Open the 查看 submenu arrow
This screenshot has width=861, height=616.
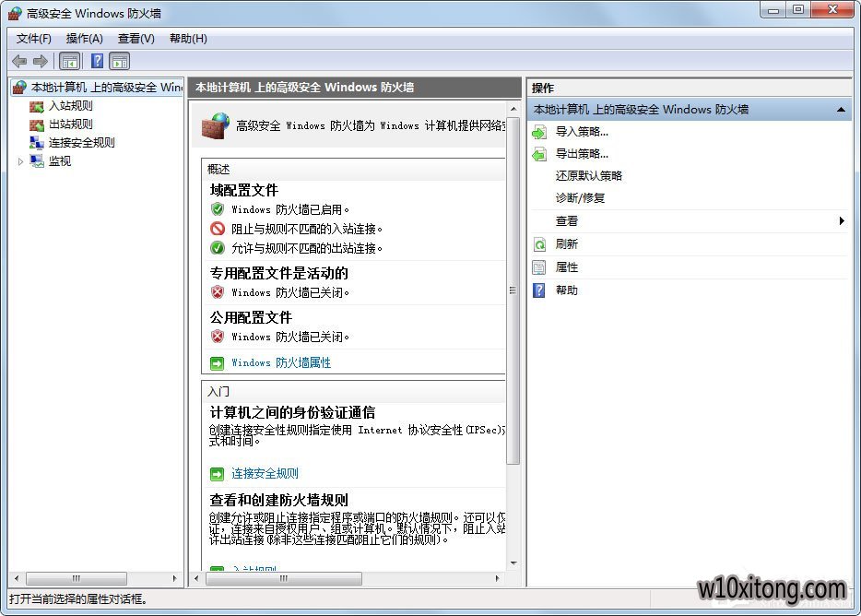tap(842, 221)
